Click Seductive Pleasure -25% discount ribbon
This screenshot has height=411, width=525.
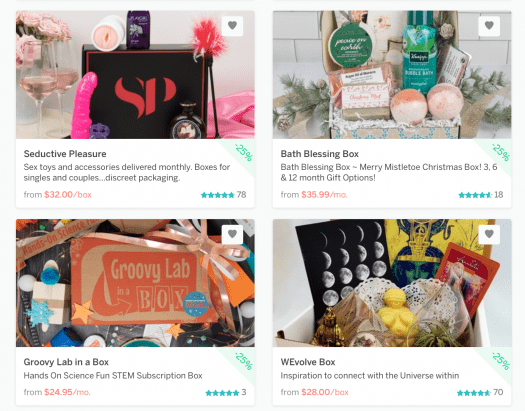pos(240,156)
